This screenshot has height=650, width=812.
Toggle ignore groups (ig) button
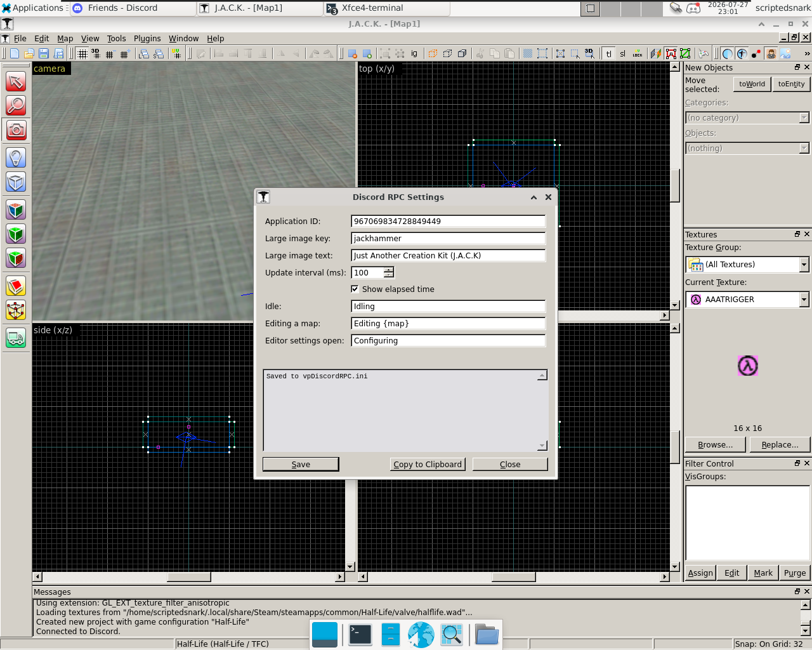click(x=414, y=54)
